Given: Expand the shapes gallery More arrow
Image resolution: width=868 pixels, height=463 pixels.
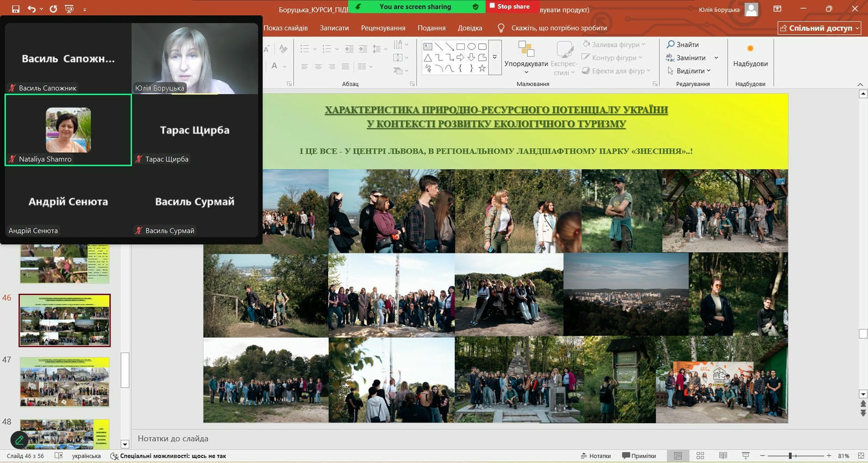Looking at the screenshot, I should (495, 57).
